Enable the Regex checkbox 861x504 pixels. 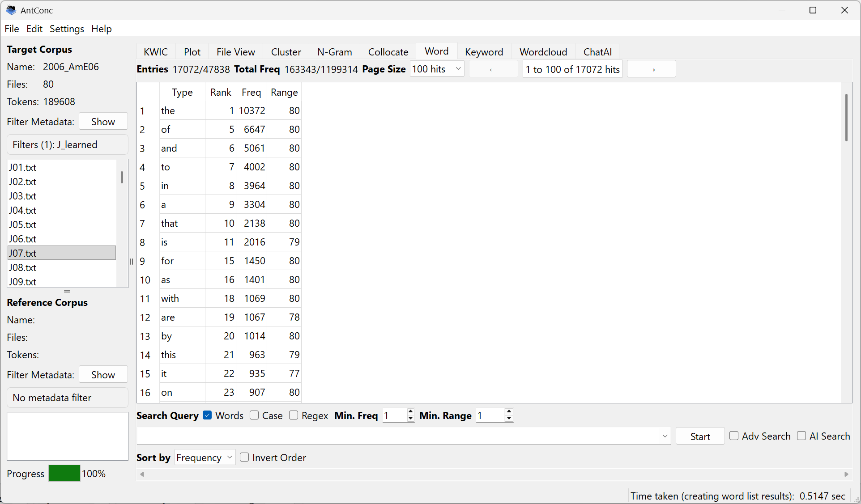[294, 415]
